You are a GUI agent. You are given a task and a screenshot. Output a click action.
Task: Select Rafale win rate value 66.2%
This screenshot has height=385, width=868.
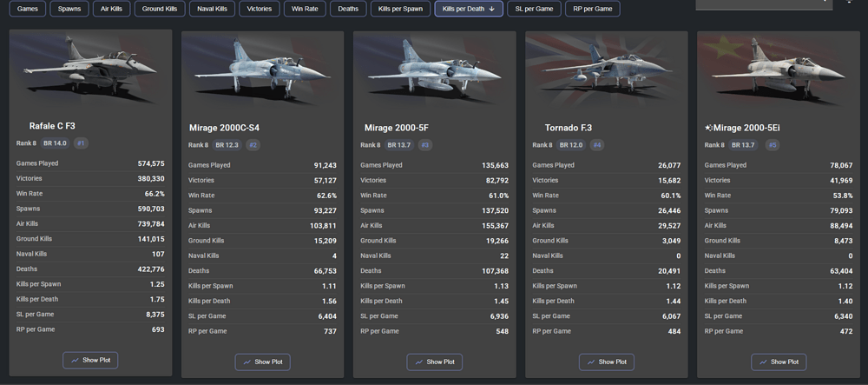[x=155, y=194]
